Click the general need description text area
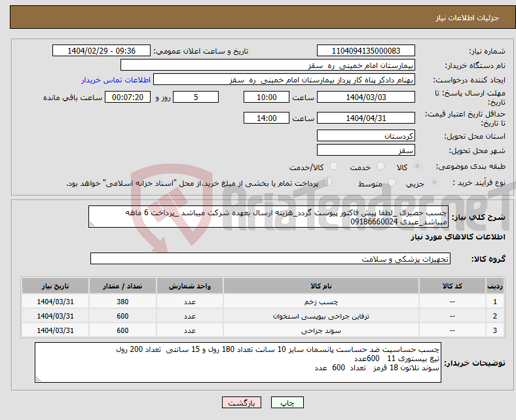The image size is (516, 420). tap(268, 217)
